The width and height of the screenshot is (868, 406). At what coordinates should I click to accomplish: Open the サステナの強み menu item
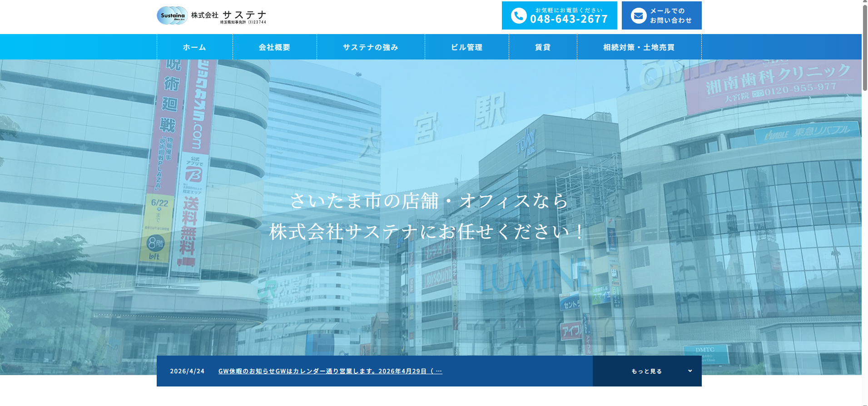pyautogui.click(x=371, y=47)
